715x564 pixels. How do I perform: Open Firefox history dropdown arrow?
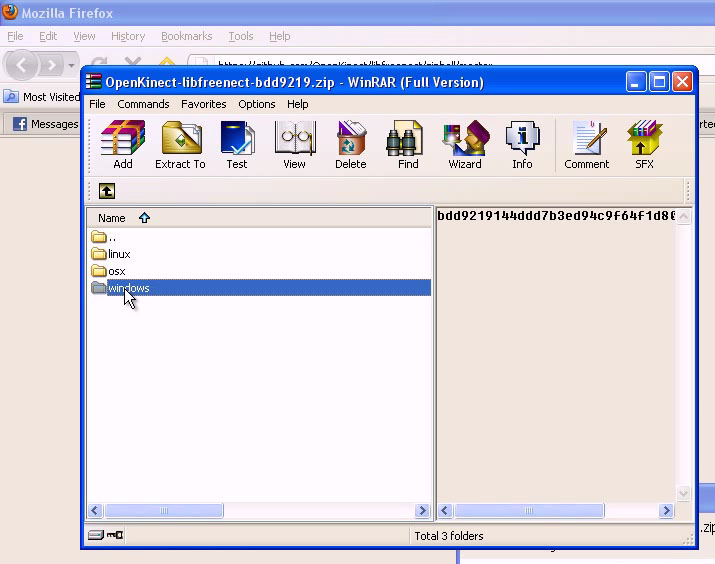point(71,65)
